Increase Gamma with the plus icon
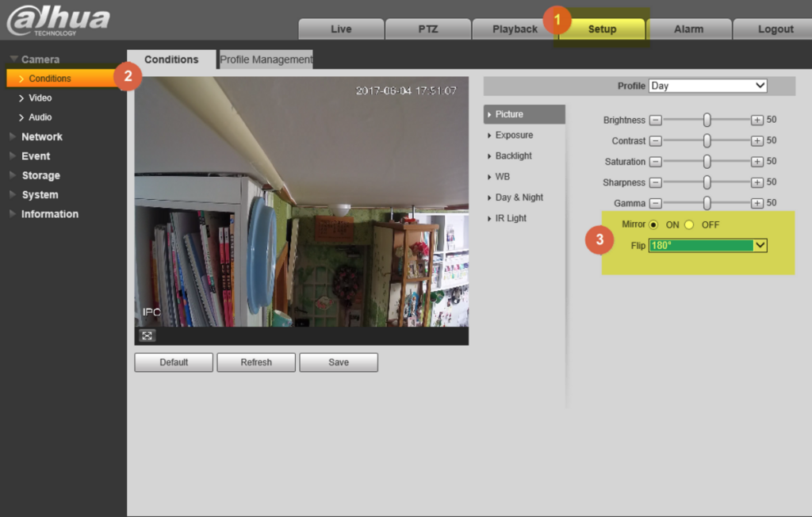Viewport: 812px width, 517px height. click(757, 203)
